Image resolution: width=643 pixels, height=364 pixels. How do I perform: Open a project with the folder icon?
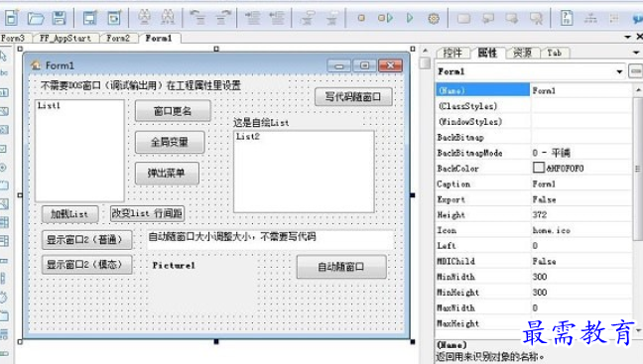click(x=36, y=18)
